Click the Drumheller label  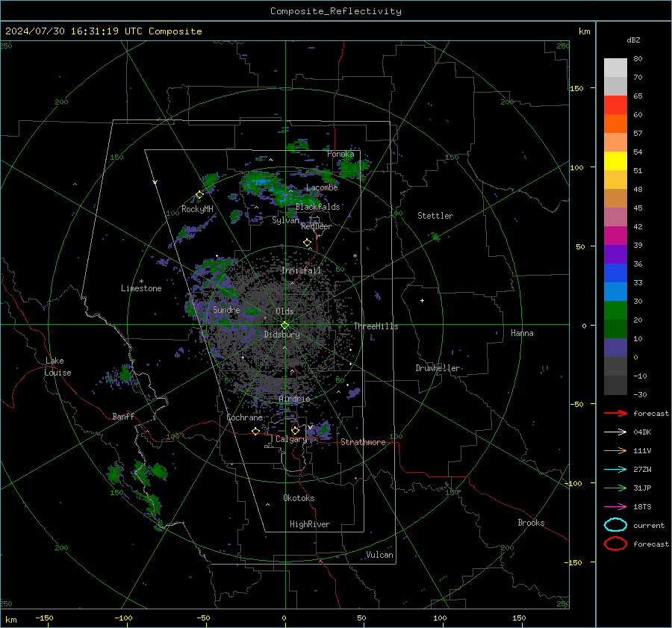(x=438, y=368)
